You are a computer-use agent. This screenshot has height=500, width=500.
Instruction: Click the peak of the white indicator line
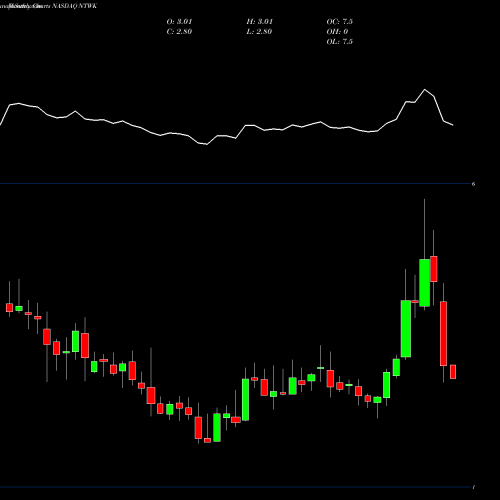tap(425, 89)
